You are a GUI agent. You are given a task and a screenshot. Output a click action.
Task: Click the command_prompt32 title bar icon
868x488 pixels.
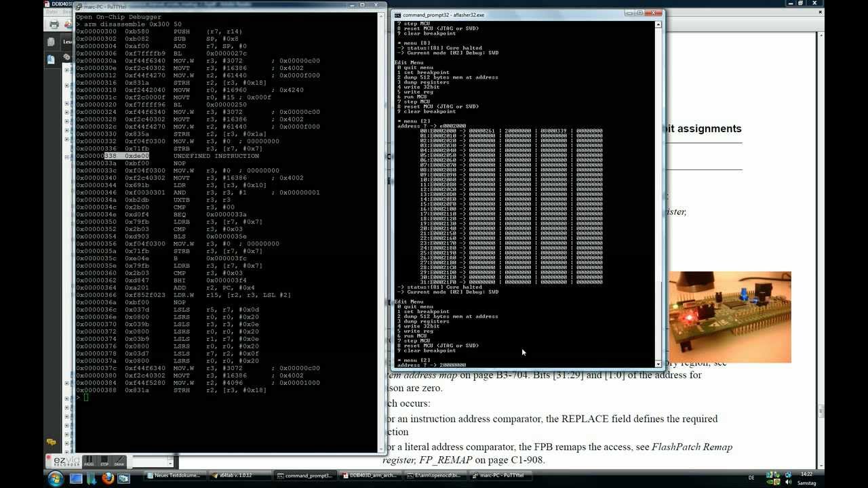coord(397,14)
